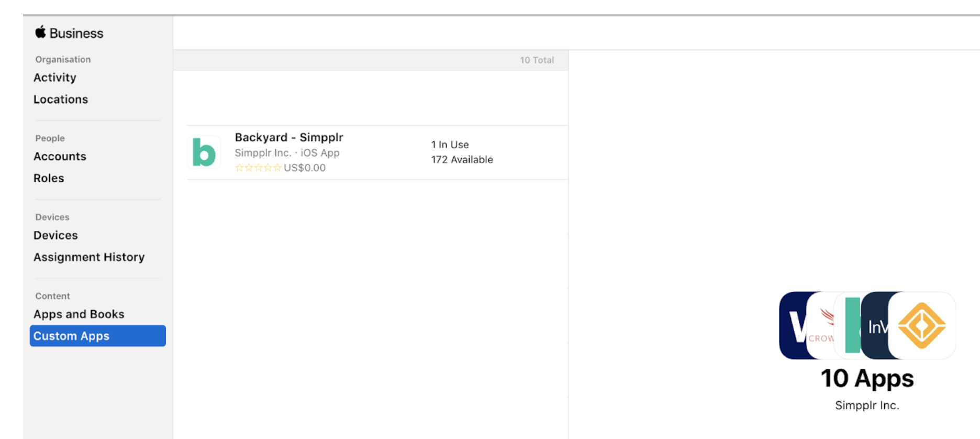Click the dark InV app icon
The width and height of the screenshot is (980, 439).
click(x=875, y=325)
